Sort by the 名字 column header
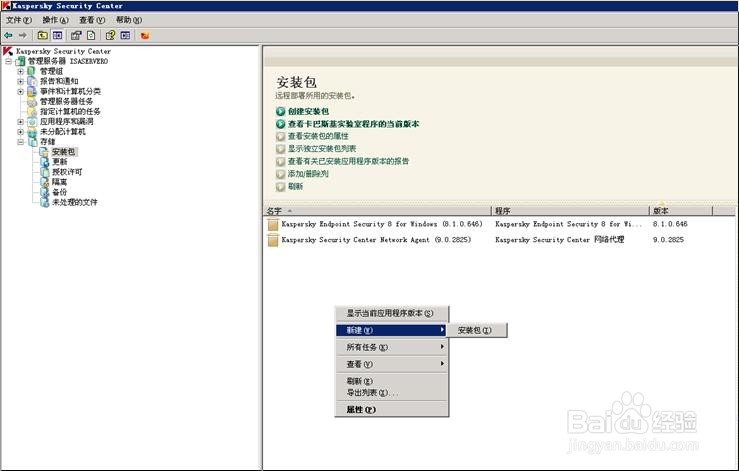The width and height of the screenshot is (739, 471). click(378, 211)
